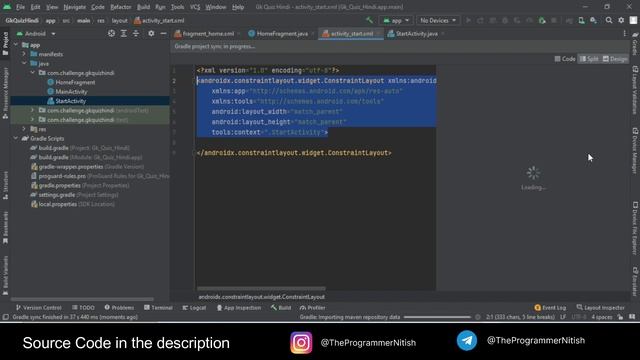The height and width of the screenshot is (360, 640).
Task: Open the Profiler tool window
Action: click(313, 307)
